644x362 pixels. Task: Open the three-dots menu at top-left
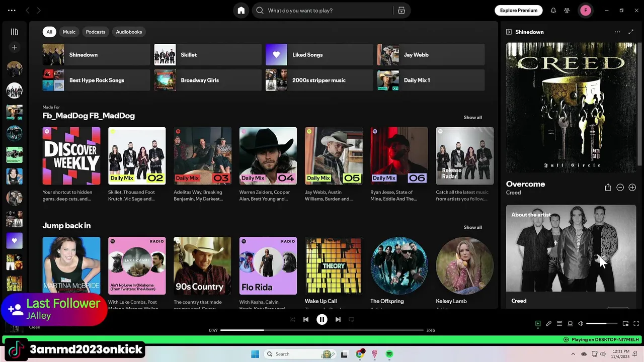point(12,11)
